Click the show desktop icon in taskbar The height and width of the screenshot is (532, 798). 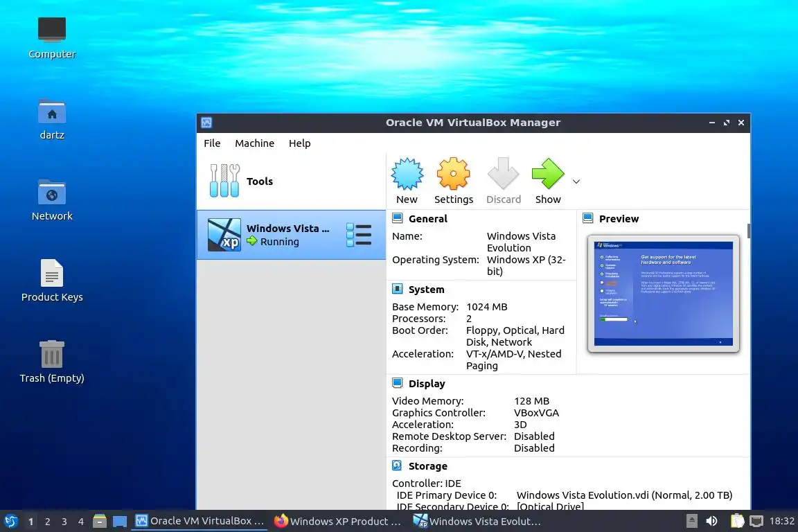(120, 522)
